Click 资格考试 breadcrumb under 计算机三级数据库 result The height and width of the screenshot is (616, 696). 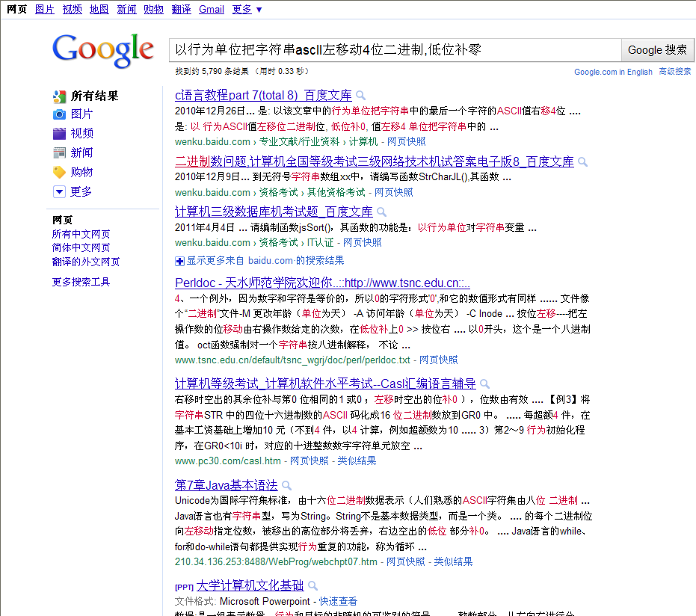tap(278, 242)
